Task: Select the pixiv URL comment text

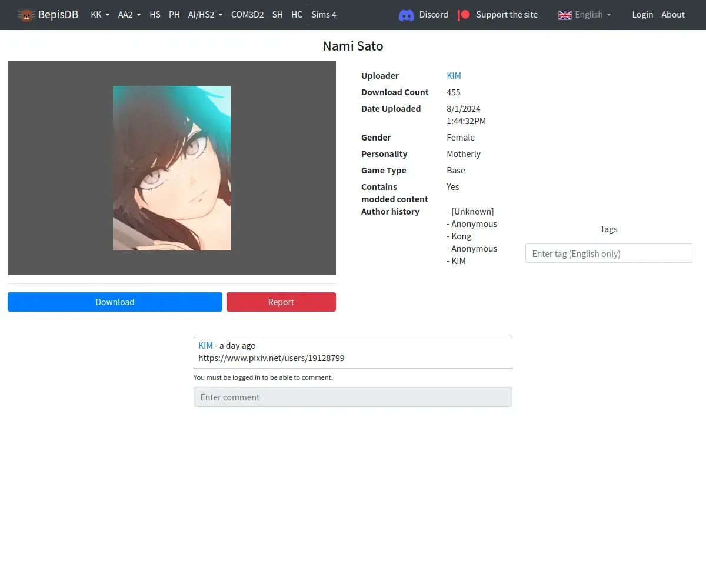Action: pos(271,358)
